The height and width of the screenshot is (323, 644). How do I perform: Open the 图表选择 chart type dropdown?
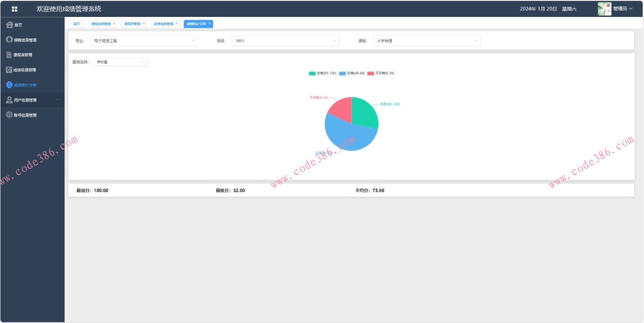pos(120,62)
